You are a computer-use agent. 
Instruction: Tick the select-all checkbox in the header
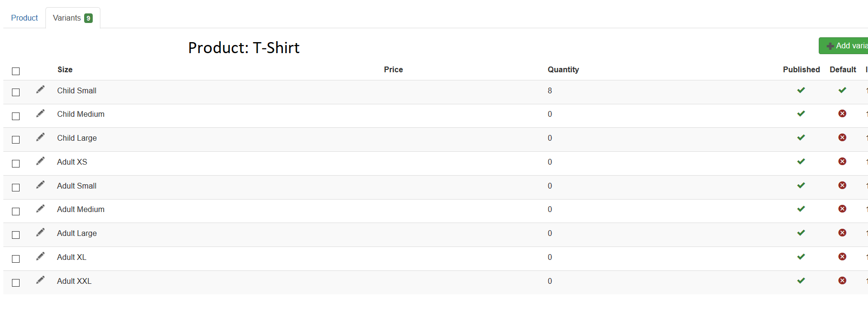click(x=16, y=71)
